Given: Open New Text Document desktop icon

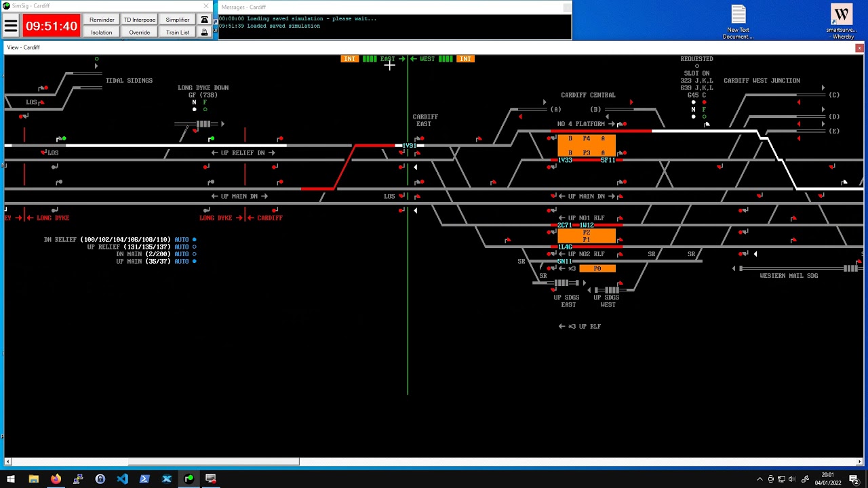Looking at the screenshot, I should [x=738, y=22].
